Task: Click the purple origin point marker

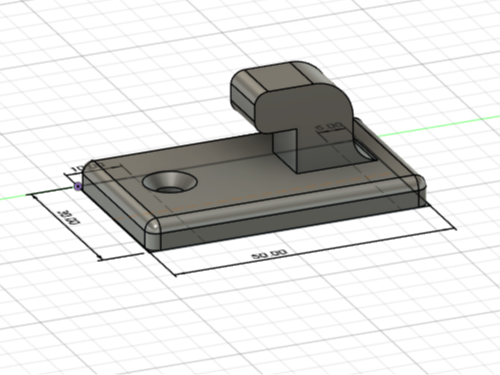Action: point(78,186)
